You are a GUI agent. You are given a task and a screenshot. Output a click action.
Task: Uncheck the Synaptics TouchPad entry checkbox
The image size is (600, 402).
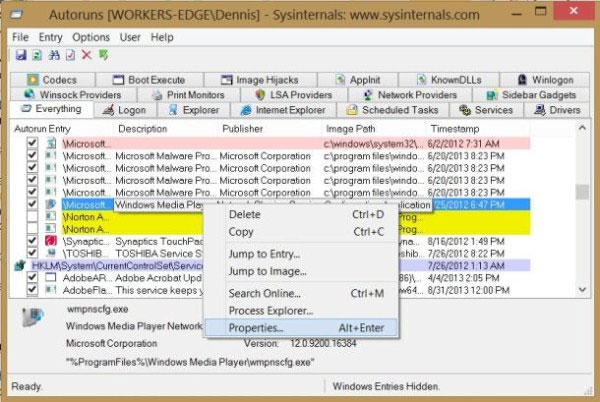(x=32, y=241)
